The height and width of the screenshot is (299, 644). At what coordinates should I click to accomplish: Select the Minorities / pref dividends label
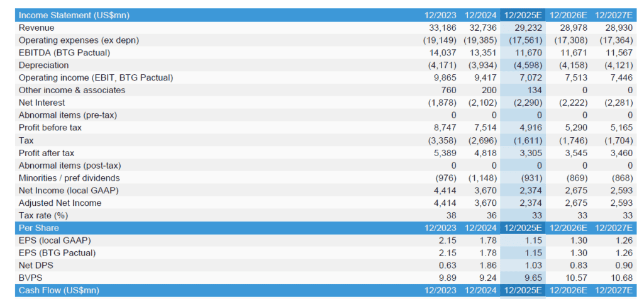tap(69, 178)
